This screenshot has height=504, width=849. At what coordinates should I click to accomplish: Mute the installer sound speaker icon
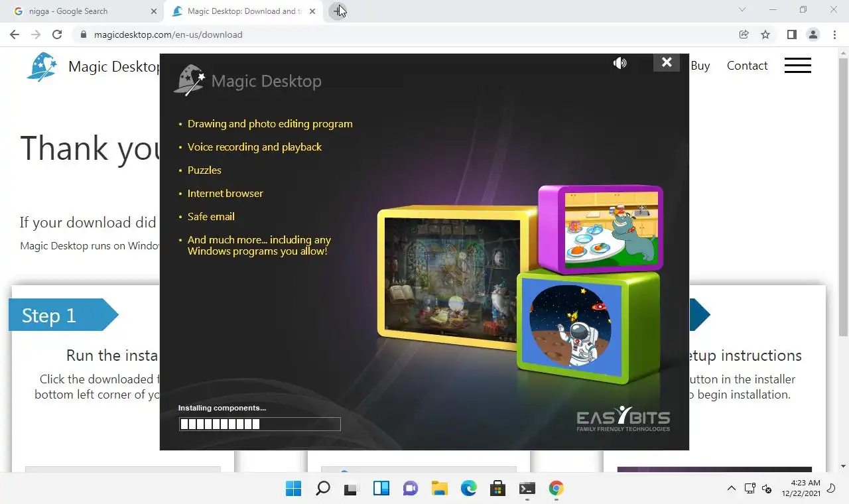[x=620, y=63]
